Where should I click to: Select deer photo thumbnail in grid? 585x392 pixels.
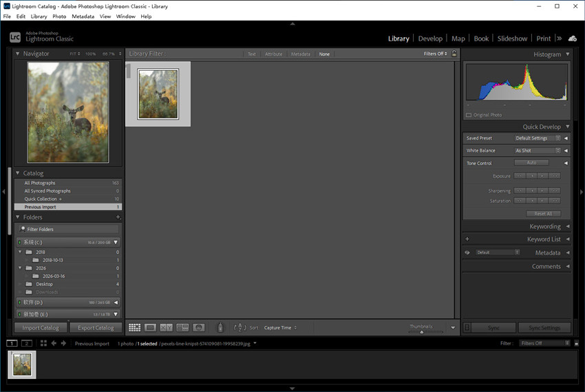158,94
